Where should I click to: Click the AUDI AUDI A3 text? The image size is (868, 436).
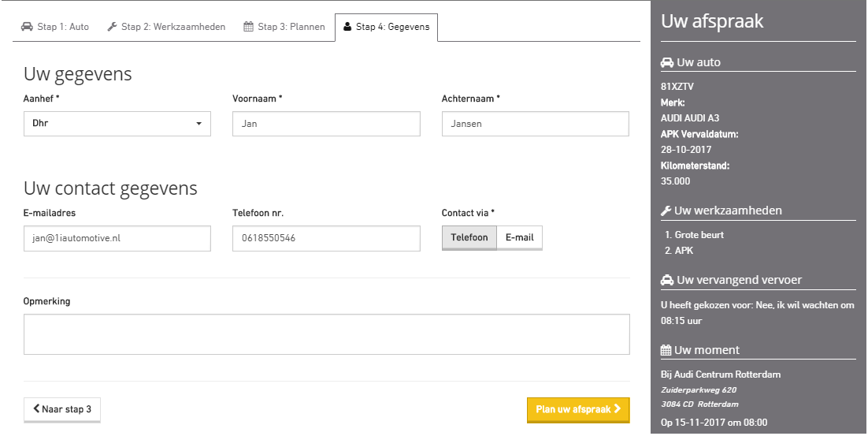pos(690,118)
